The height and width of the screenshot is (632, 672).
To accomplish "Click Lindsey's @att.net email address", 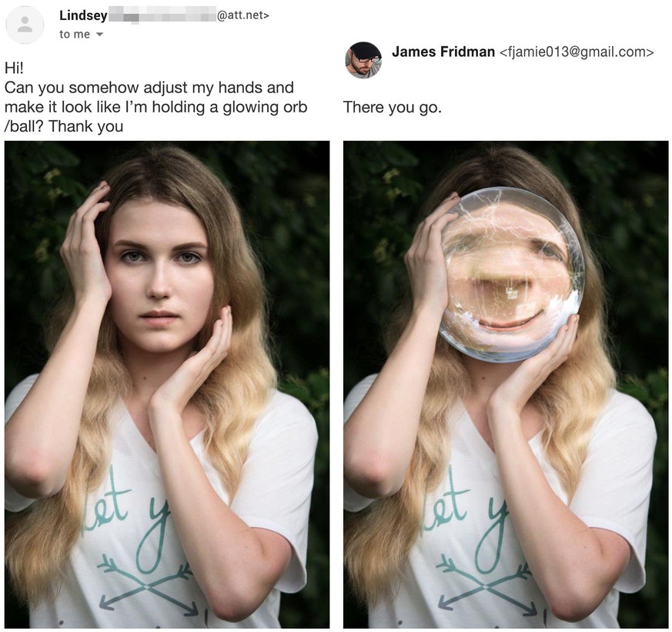I will (243, 15).
